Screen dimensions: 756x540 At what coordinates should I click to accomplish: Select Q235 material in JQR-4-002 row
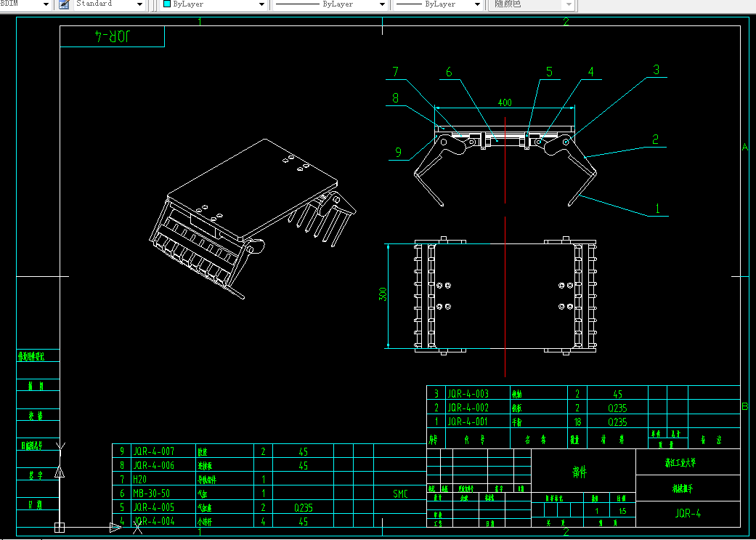click(617, 408)
